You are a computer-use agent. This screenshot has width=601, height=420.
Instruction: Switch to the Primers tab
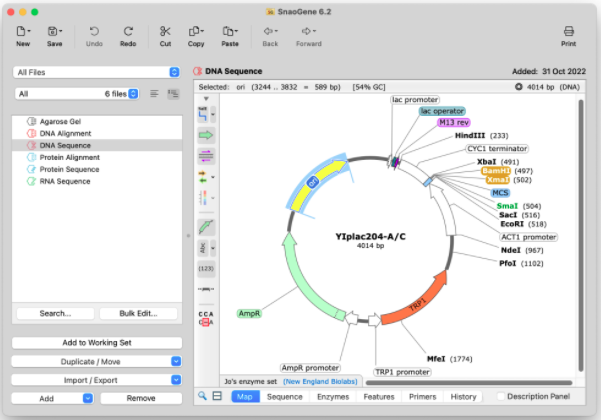coord(422,397)
